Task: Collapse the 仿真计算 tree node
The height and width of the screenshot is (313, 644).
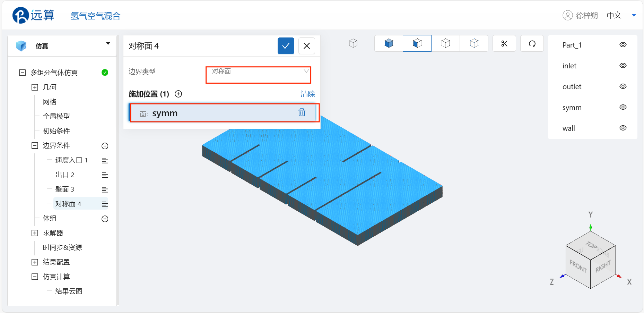Action: tap(35, 277)
